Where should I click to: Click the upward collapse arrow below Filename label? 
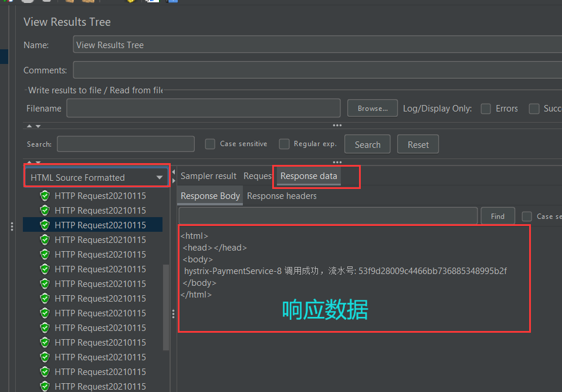coord(29,126)
